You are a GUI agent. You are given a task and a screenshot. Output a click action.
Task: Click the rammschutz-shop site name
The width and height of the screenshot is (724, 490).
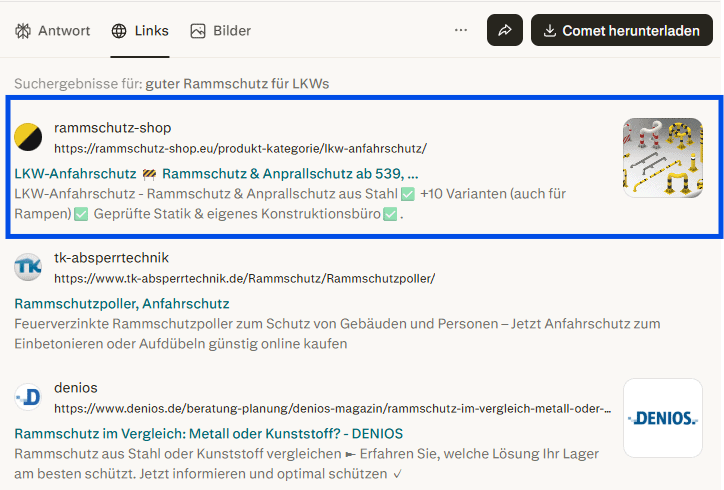[x=113, y=128]
